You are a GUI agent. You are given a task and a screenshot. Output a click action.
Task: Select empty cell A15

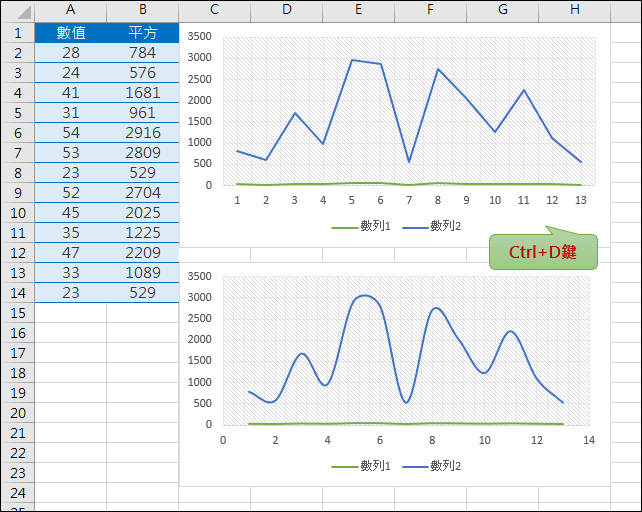click(x=70, y=313)
